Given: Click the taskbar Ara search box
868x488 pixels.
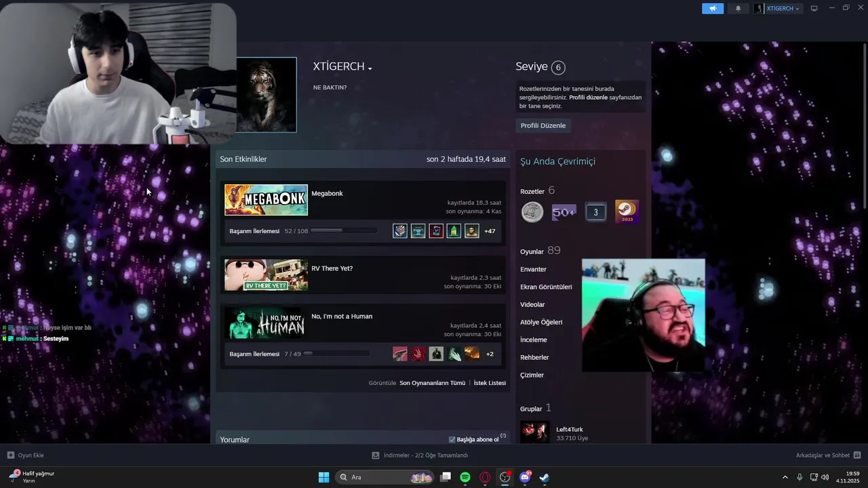Looking at the screenshot, I should coord(386,477).
